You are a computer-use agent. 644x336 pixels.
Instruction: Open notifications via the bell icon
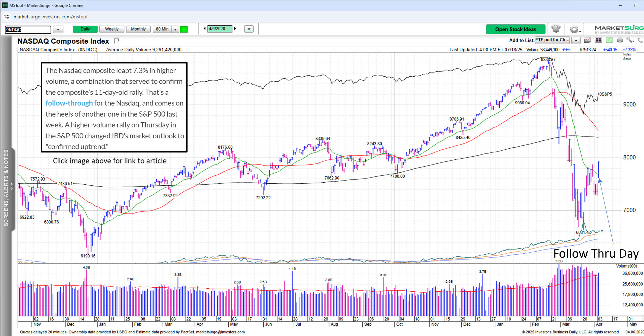pos(556,29)
